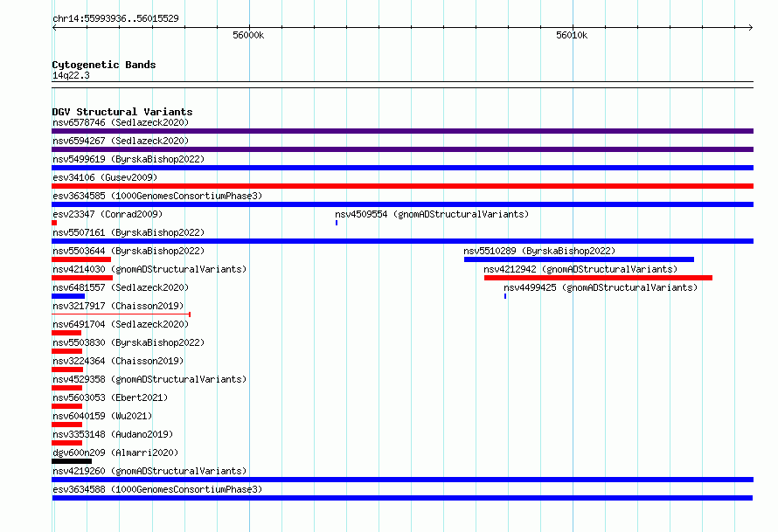Screen dimensions: 778x532
Task: Open the nsv6481557 (Sedlazeck2020) label
Action: point(121,287)
